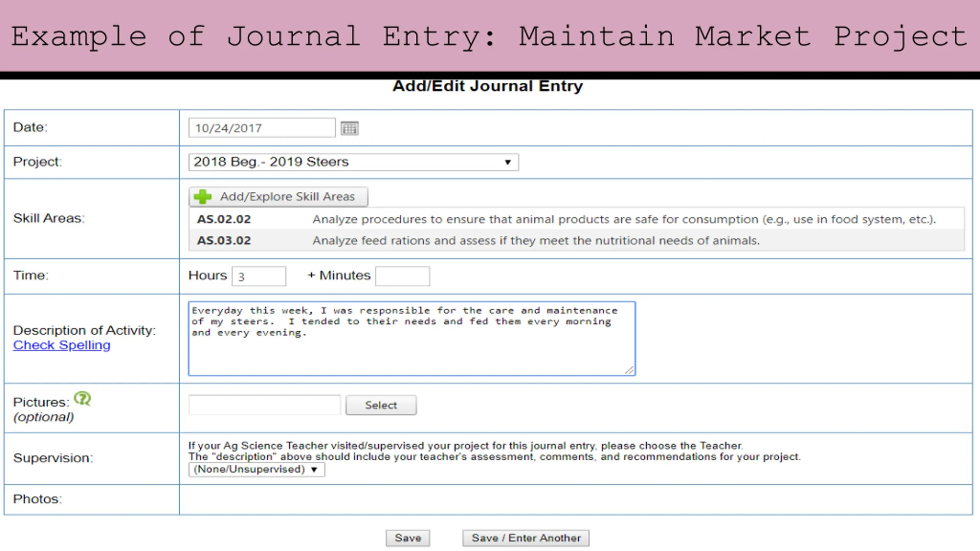Click the 'Supervision:' label
Image resolution: width=980 pixels, height=551 pixels.
(53, 458)
